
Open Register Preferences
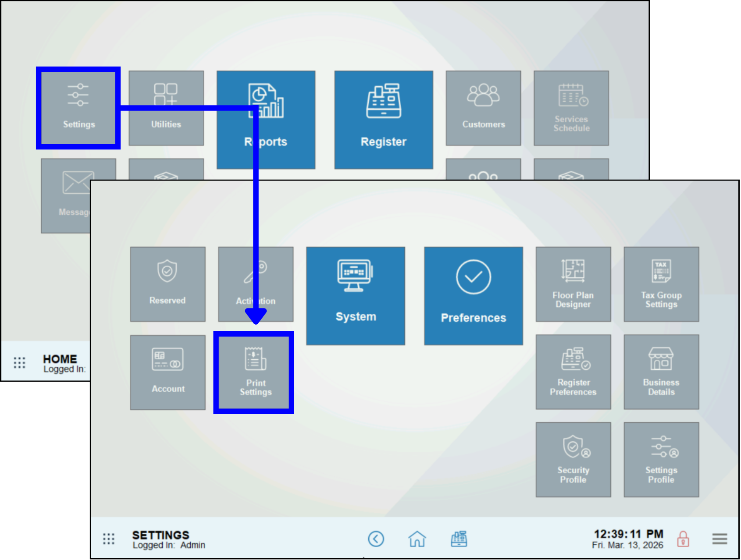coord(573,372)
